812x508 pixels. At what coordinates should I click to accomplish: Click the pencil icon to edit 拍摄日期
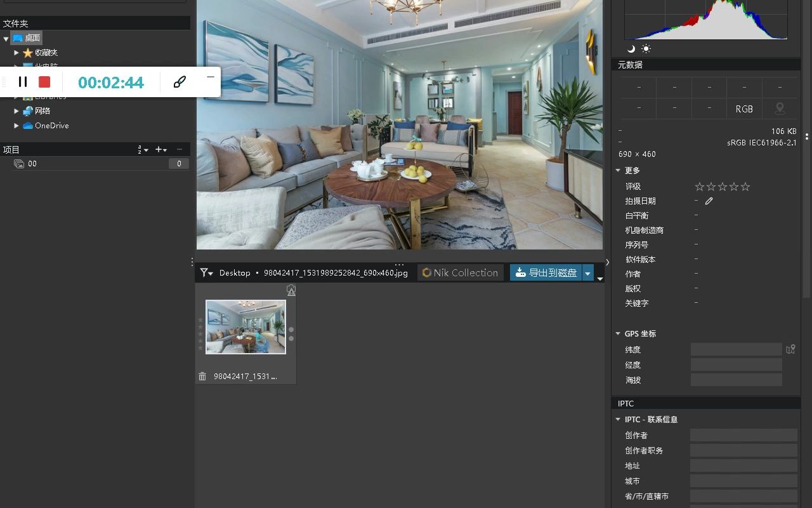pyautogui.click(x=709, y=200)
